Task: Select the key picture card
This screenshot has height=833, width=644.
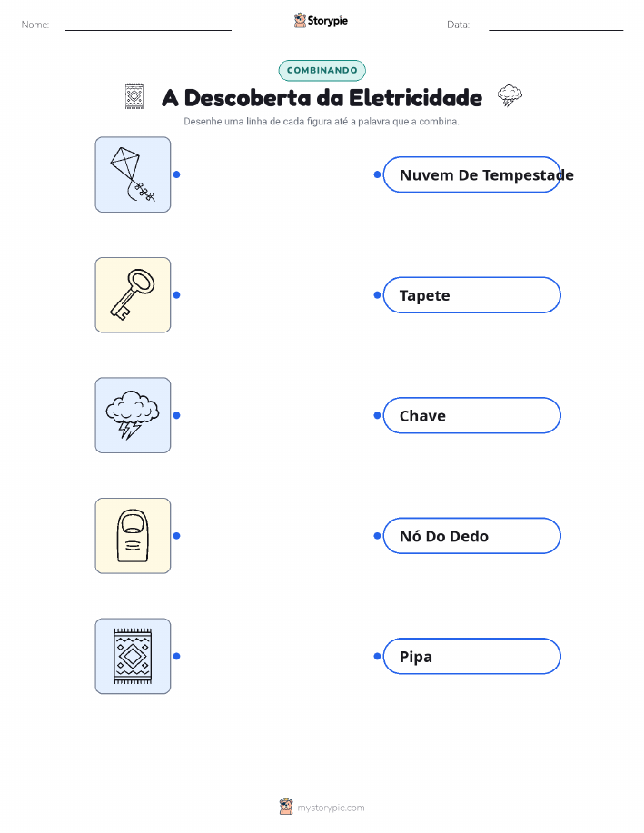Action: tap(133, 295)
